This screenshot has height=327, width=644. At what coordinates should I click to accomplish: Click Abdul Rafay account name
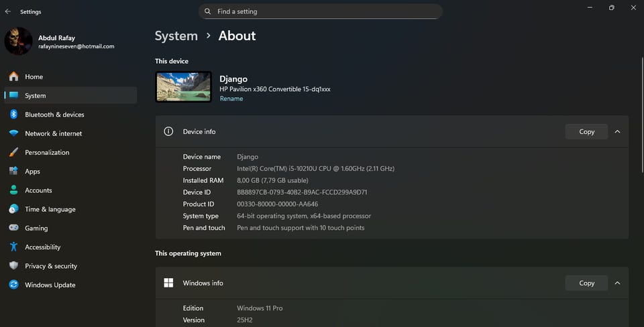pyautogui.click(x=56, y=38)
